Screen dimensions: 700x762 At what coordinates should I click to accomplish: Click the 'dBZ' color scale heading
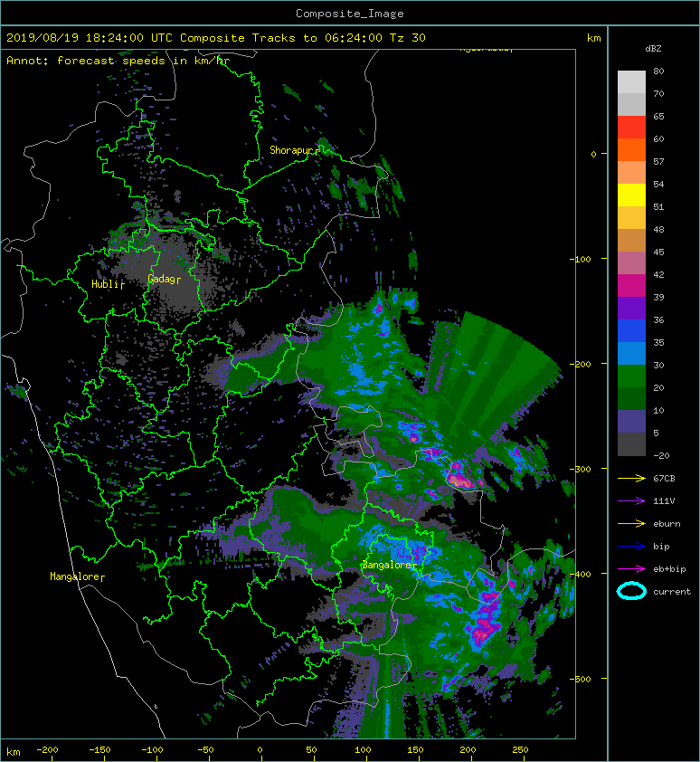point(653,49)
